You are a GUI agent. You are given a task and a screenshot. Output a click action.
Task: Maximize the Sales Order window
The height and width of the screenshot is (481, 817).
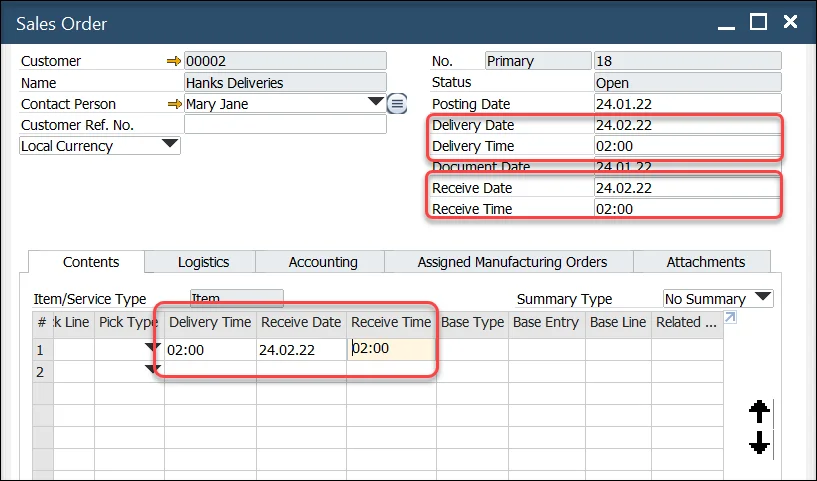point(758,22)
